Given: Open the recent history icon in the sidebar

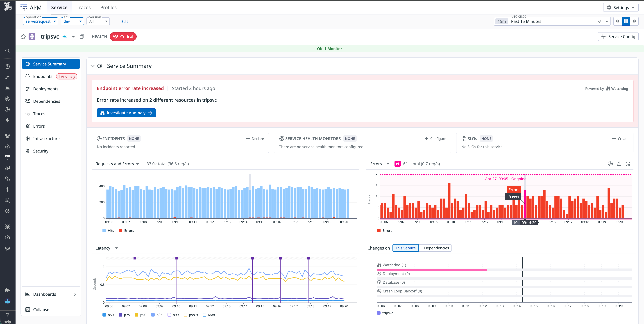Looking at the screenshot, I should (7, 66).
